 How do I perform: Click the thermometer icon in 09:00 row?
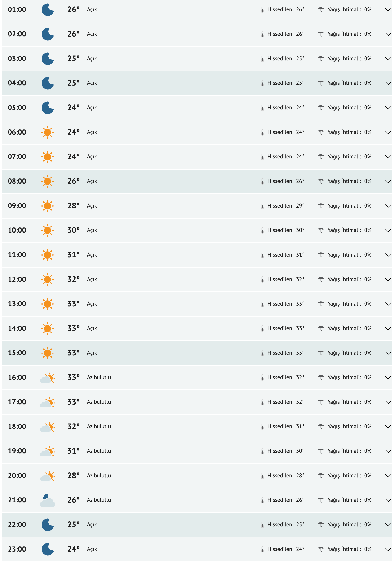point(262,206)
